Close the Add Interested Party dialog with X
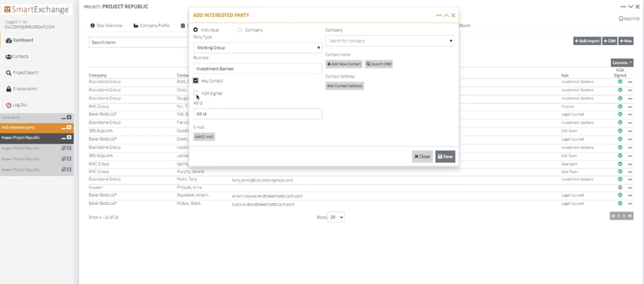 click(x=453, y=16)
